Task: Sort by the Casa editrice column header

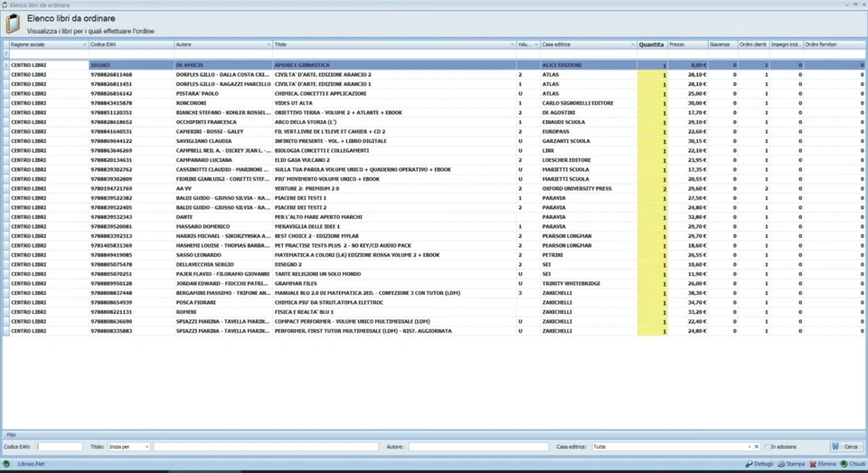Action: tap(588, 44)
